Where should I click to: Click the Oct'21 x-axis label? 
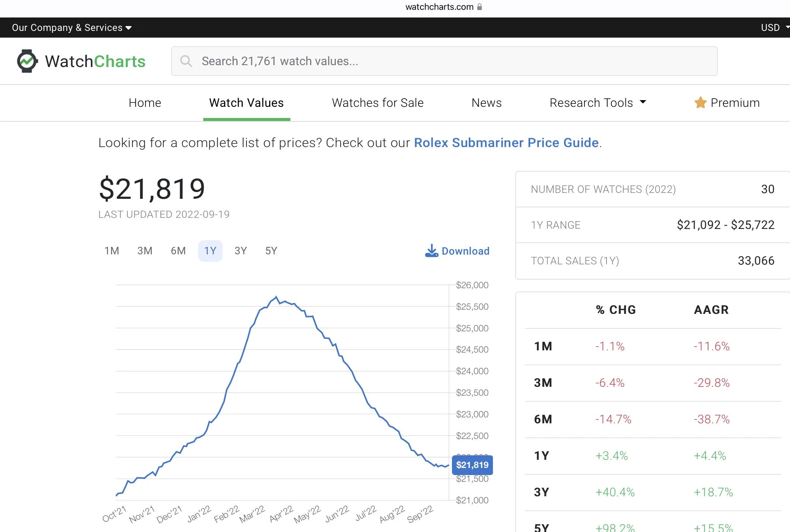[x=114, y=514]
